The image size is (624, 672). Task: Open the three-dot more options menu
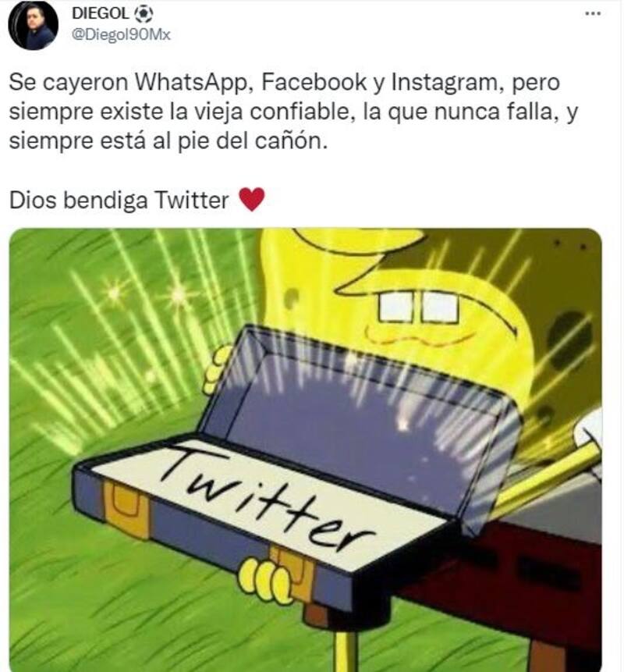pos(593,14)
